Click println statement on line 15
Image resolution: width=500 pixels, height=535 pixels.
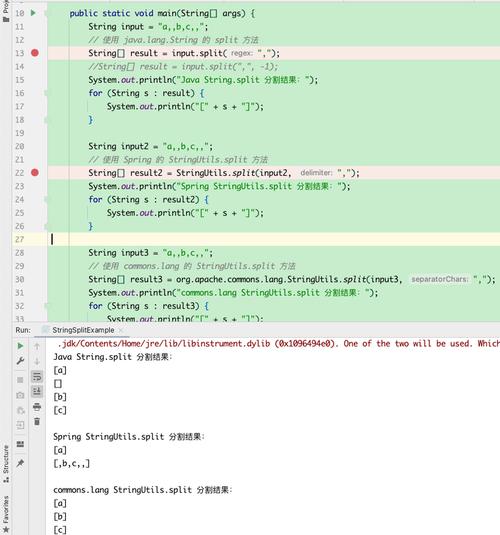pos(203,80)
